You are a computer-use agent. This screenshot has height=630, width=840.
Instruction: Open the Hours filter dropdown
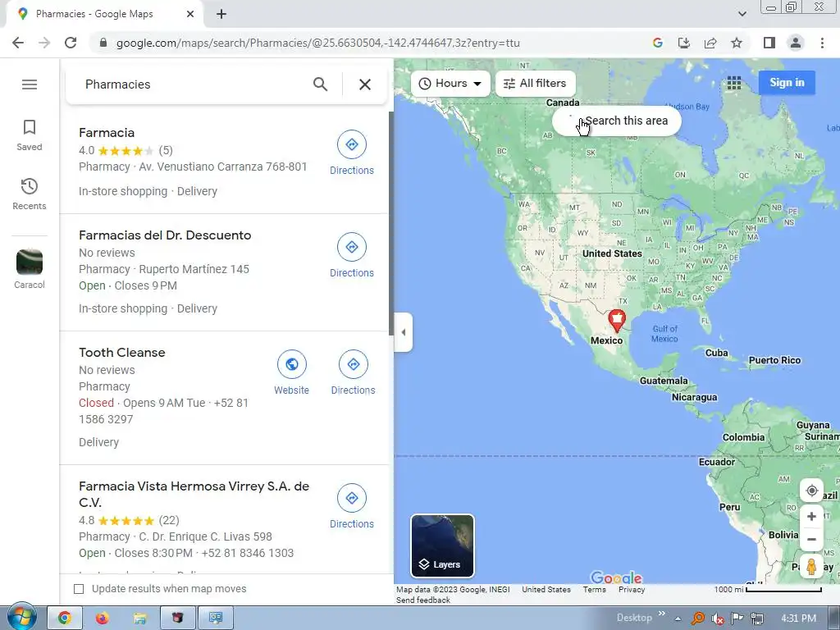pyautogui.click(x=450, y=84)
